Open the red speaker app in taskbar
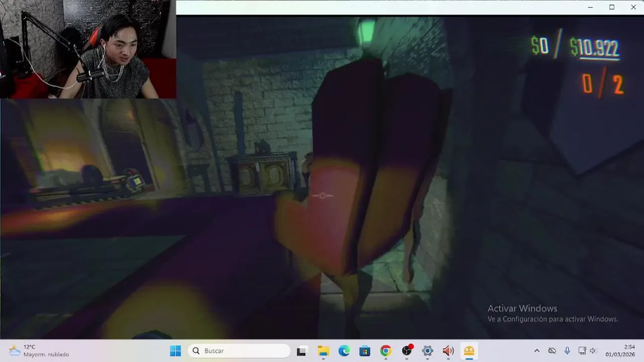Viewport: 644px width, 362px height. click(448, 351)
